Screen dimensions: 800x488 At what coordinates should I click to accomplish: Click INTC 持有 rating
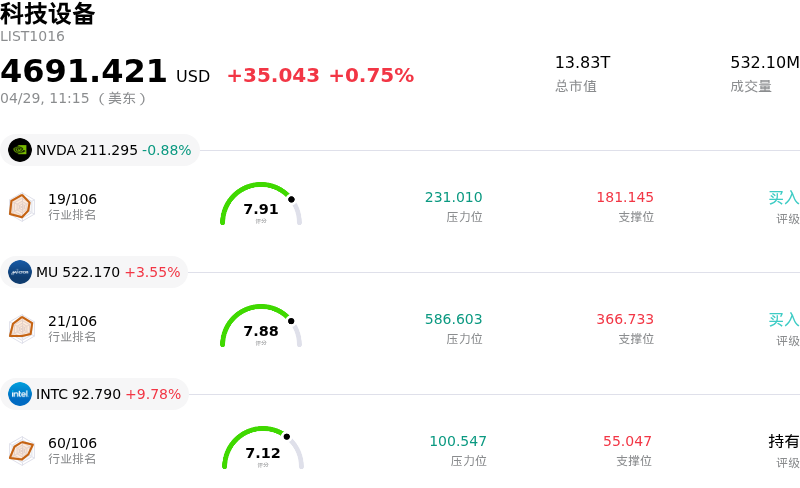pyautogui.click(x=783, y=441)
